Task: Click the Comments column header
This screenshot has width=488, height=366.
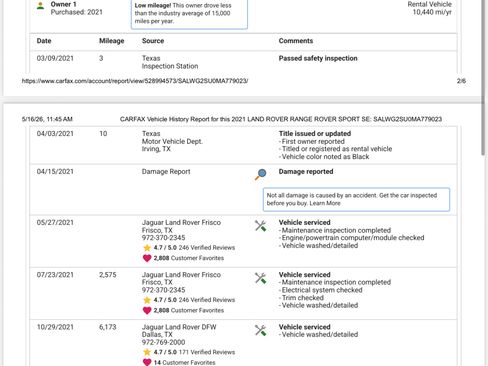Action: pos(296,41)
